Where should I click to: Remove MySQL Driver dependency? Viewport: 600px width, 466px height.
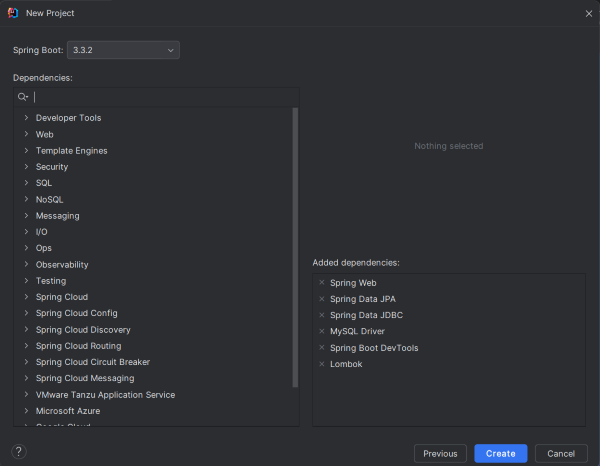pos(322,331)
